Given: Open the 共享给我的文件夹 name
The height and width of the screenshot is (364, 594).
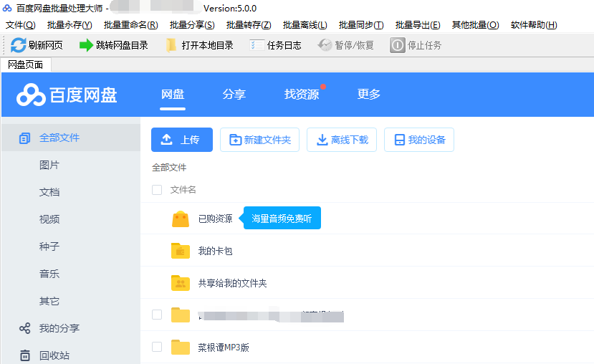Looking at the screenshot, I should (x=233, y=283).
